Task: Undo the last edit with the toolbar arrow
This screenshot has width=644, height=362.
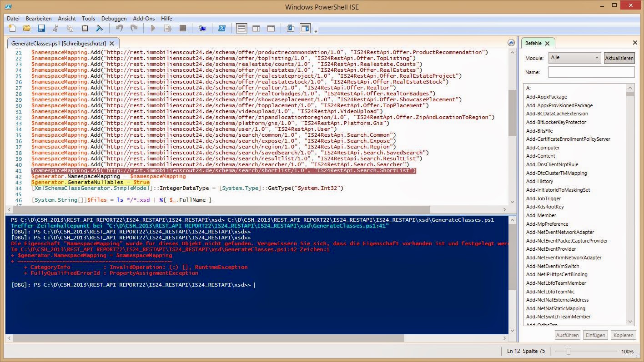Action: (x=119, y=29)
